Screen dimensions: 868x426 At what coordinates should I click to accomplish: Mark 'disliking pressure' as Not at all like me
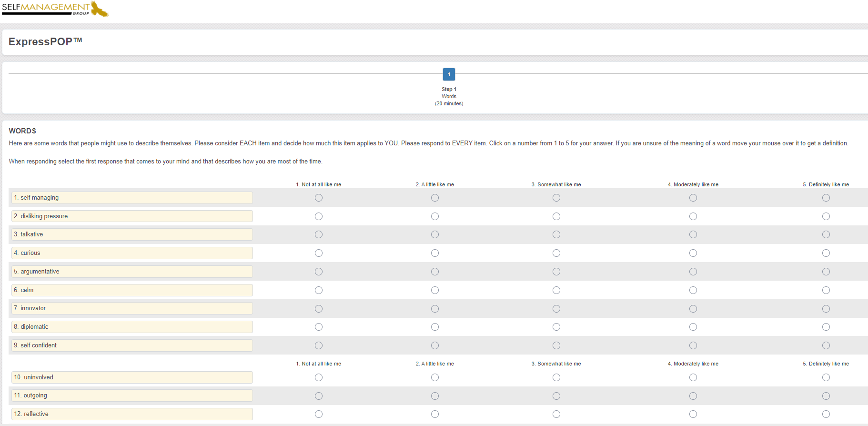pos(319,216)
